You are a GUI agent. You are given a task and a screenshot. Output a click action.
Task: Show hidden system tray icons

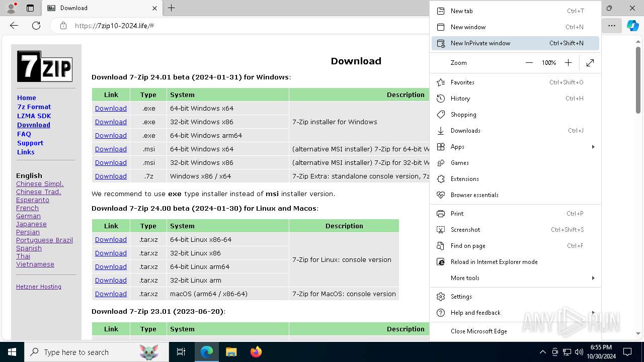tap(542, 352)
